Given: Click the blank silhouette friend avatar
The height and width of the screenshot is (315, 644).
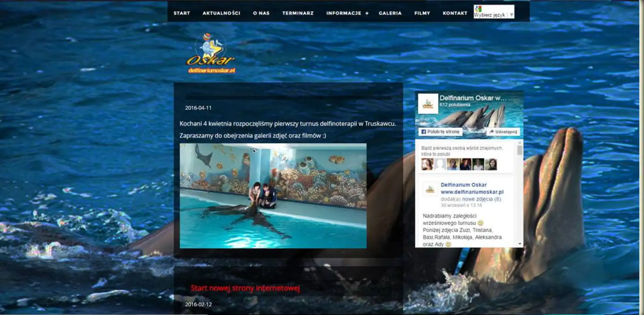Looking at the screenshot, I should click(440, 164).
